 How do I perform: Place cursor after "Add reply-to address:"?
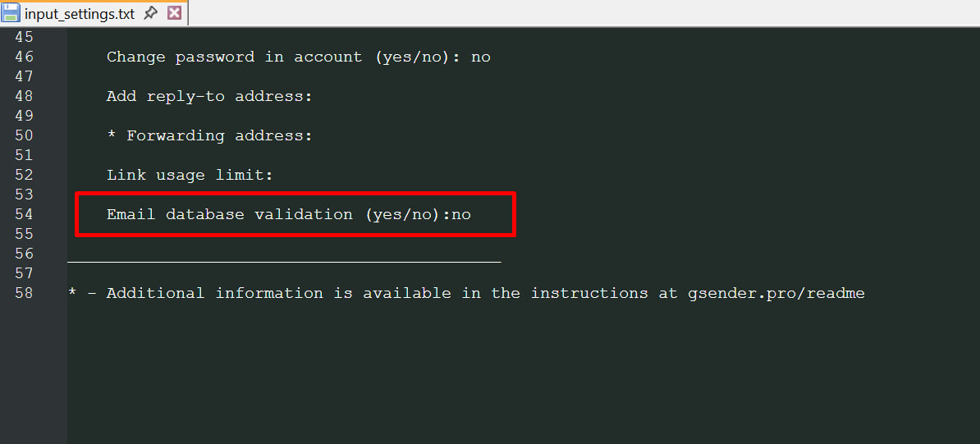pos(314,96)
